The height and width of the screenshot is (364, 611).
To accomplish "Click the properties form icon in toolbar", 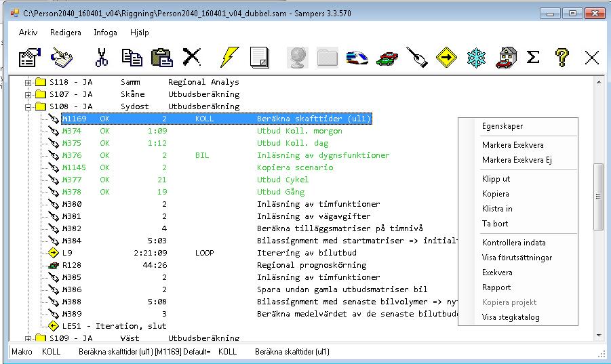I will [x=30, y=58].
